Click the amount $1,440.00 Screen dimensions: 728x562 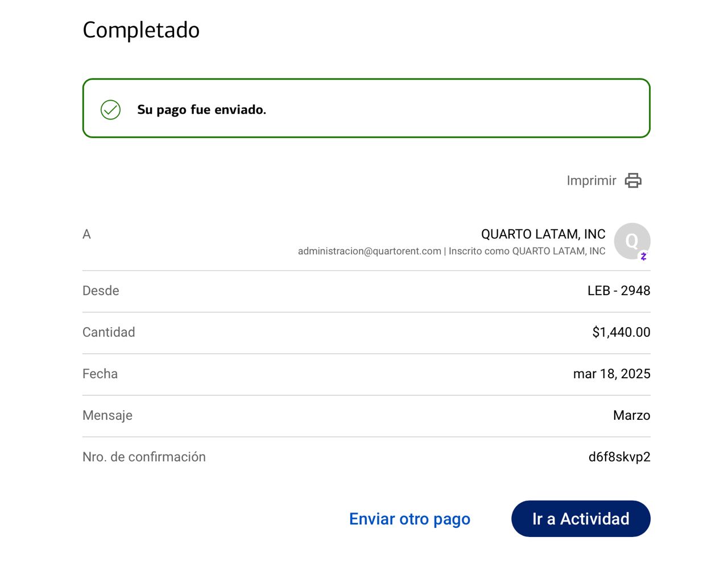click(621, 332)
